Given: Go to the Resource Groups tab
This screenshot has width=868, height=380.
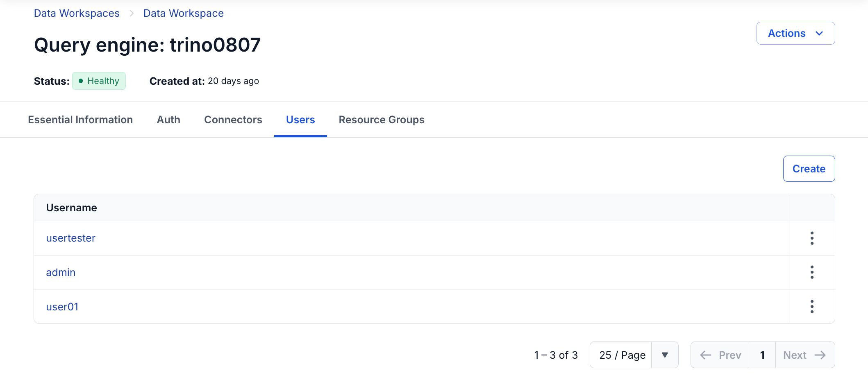Looking at the screenshot, I should (x=382, y=120).
